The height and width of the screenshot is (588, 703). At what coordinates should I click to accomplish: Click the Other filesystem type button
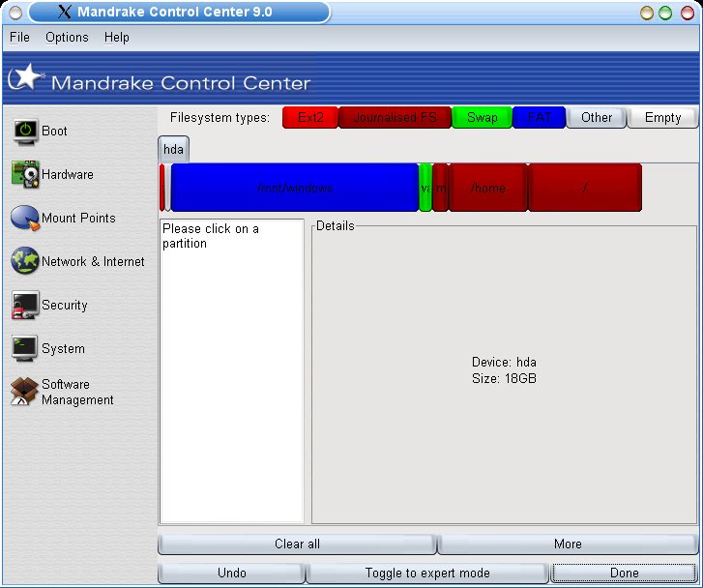tap(597, 118)
